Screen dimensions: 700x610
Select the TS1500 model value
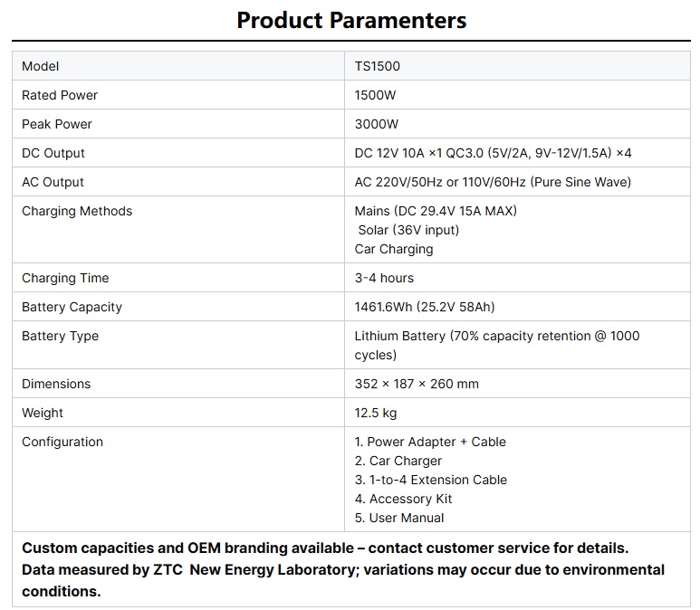click(378, 66)
